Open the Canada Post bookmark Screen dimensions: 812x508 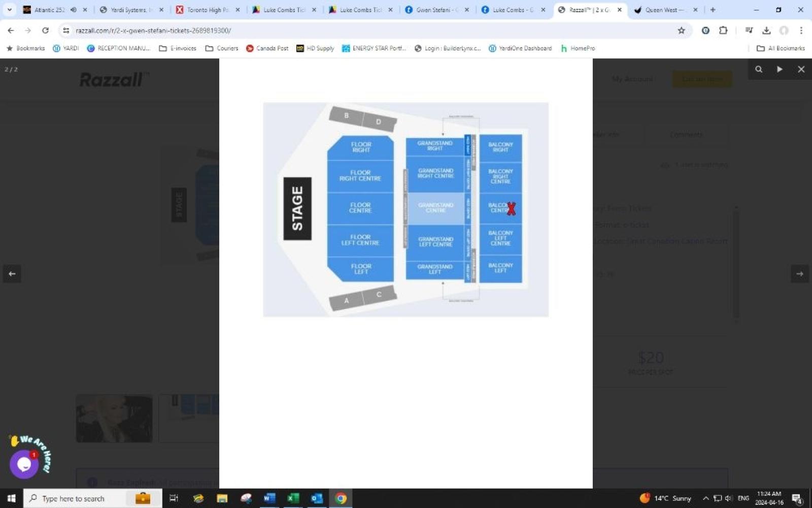pos(267,48)
